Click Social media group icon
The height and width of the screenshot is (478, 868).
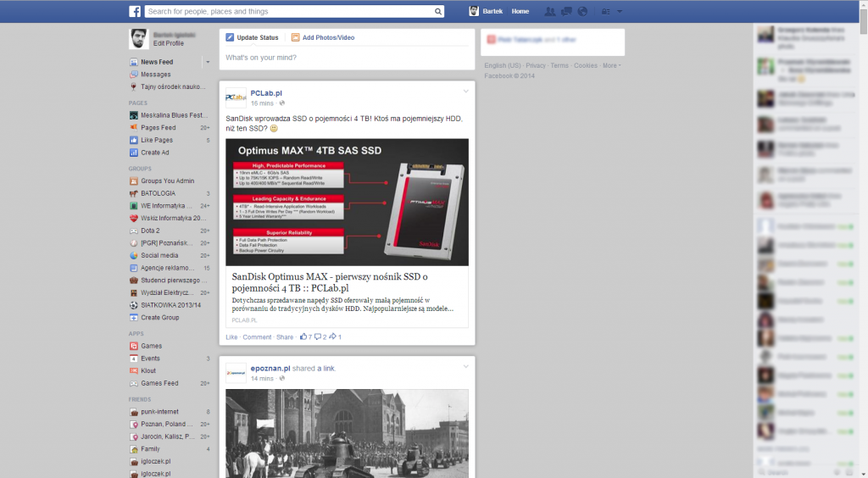click(x=133, y=256)
